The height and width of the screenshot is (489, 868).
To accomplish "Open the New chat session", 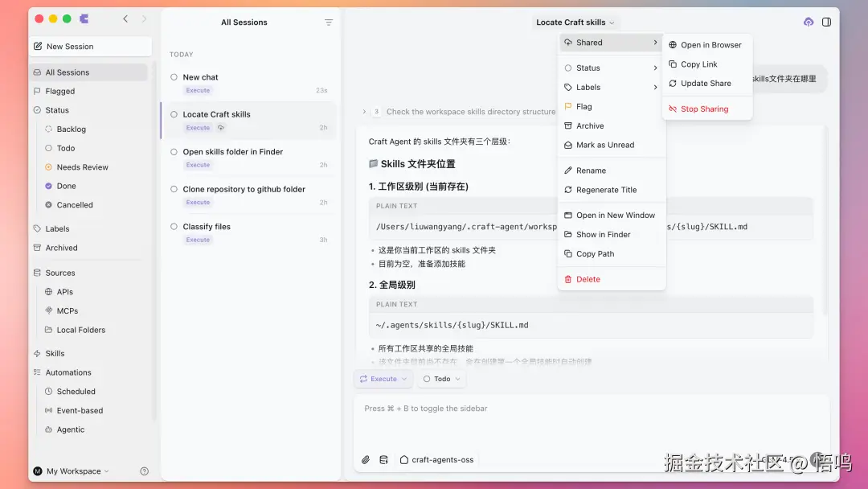I will (250, 83).
